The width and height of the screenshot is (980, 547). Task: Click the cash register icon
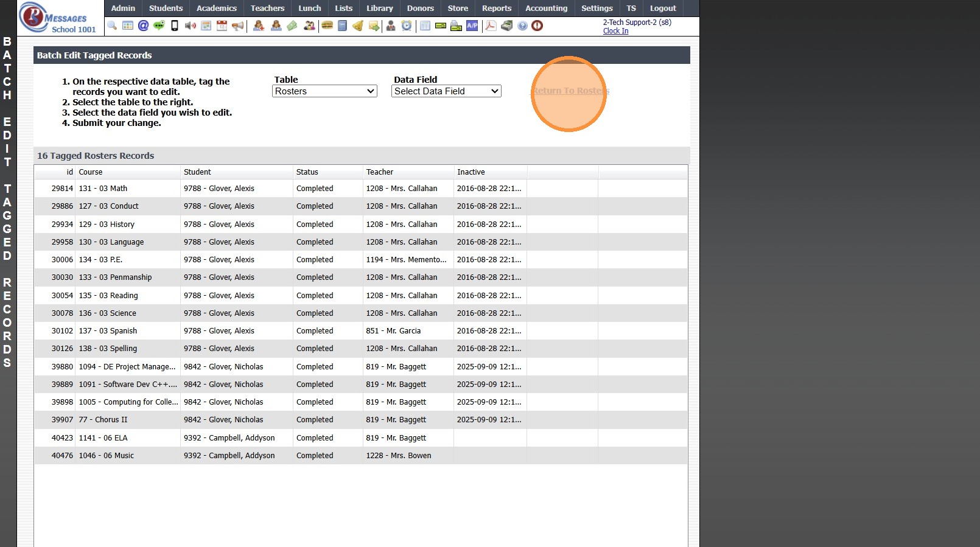click(x=506, y=26)
